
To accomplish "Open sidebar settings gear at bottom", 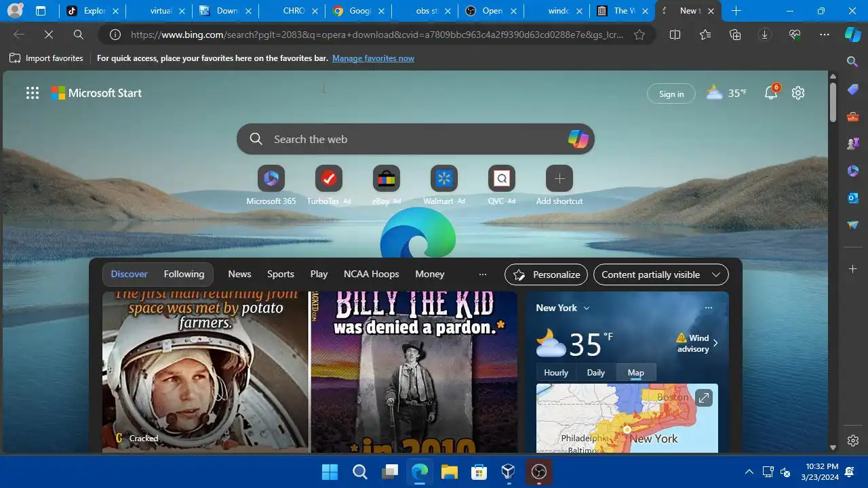I will click(x=853, y=441).
